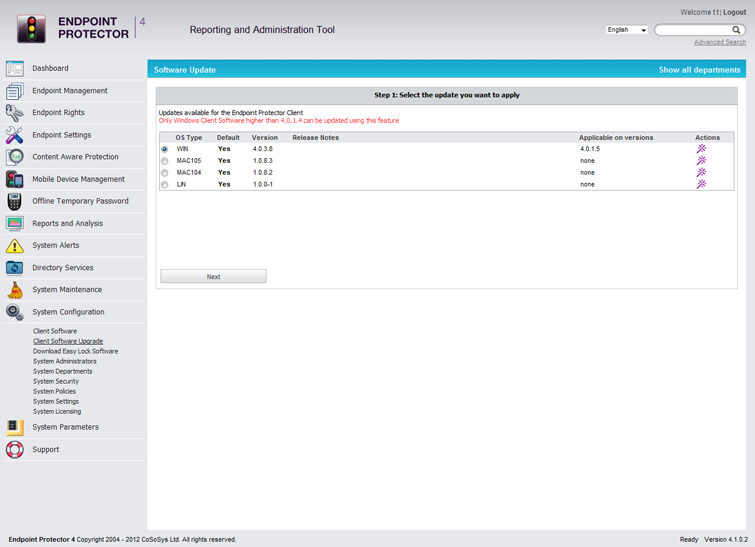Open Endpoint Rights menu item
This screenshot has width=755, height=547.
pyautogui.click(x=58, y=112)
